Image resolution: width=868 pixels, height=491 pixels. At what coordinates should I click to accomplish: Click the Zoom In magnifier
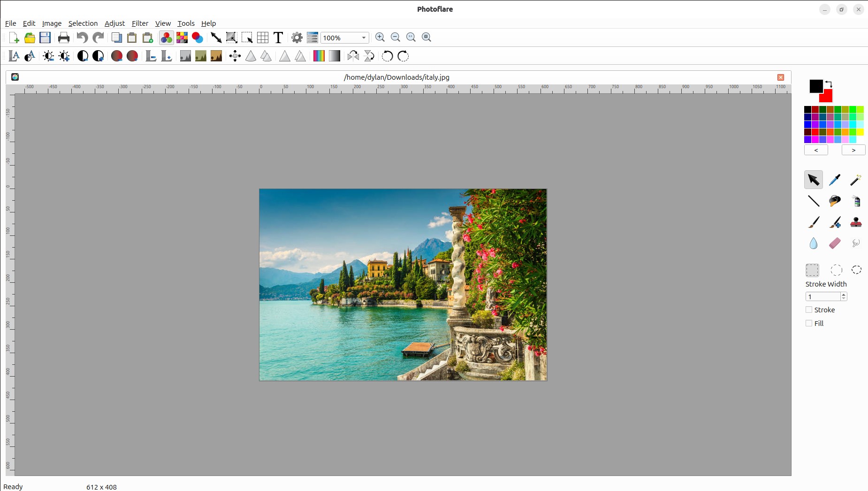(380, 37)
